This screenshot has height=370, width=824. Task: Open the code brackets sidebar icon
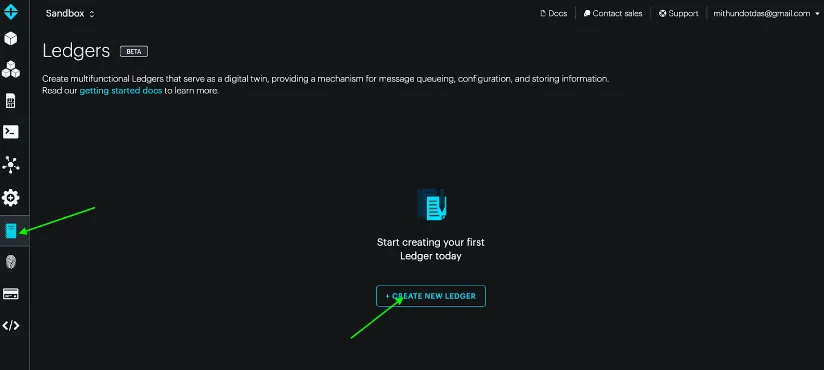click(x=11, y=326)
